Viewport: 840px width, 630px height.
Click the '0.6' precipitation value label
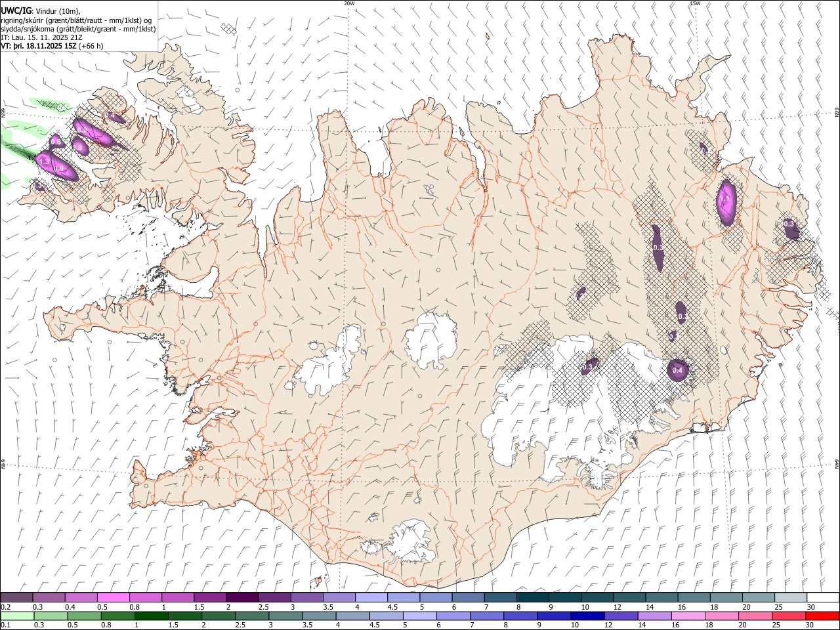(56, 142)
